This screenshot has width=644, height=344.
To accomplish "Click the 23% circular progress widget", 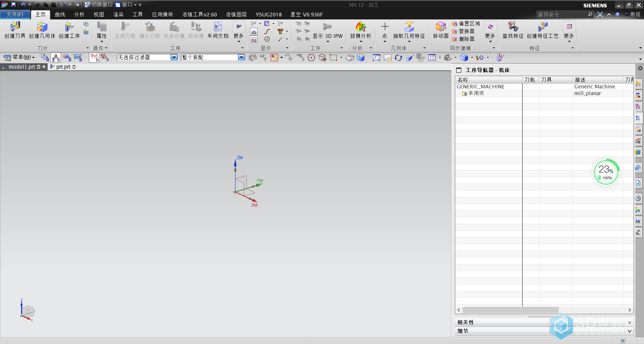I will point(606,172).
